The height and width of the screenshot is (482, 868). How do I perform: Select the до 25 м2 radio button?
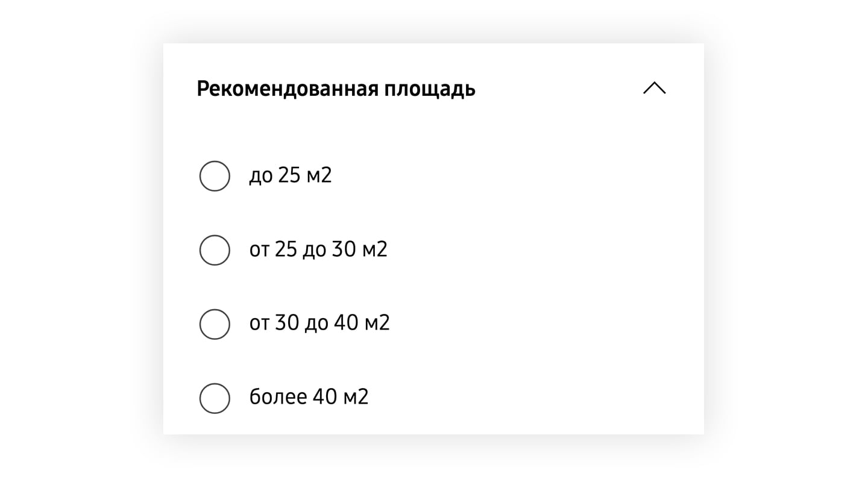point(215,176)
